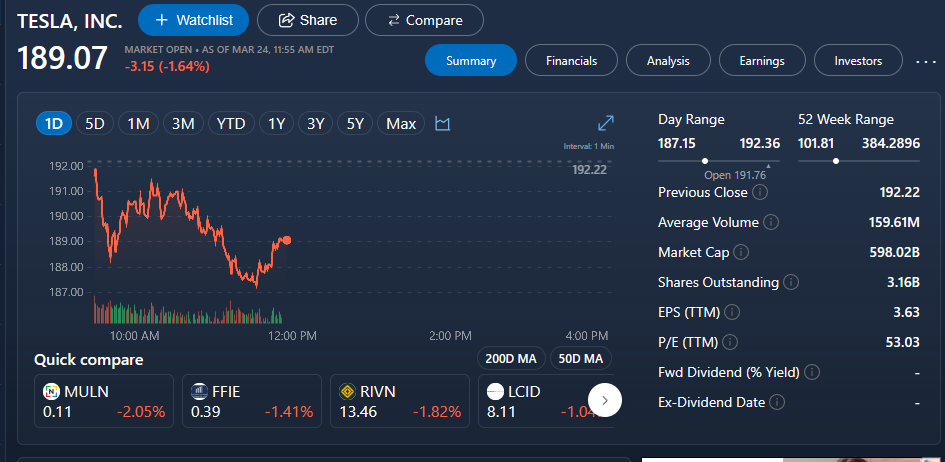The height and width of the screenshot is (462, 945).
Task: Click the chart type icon beside Max
Action: pos(443,124)
